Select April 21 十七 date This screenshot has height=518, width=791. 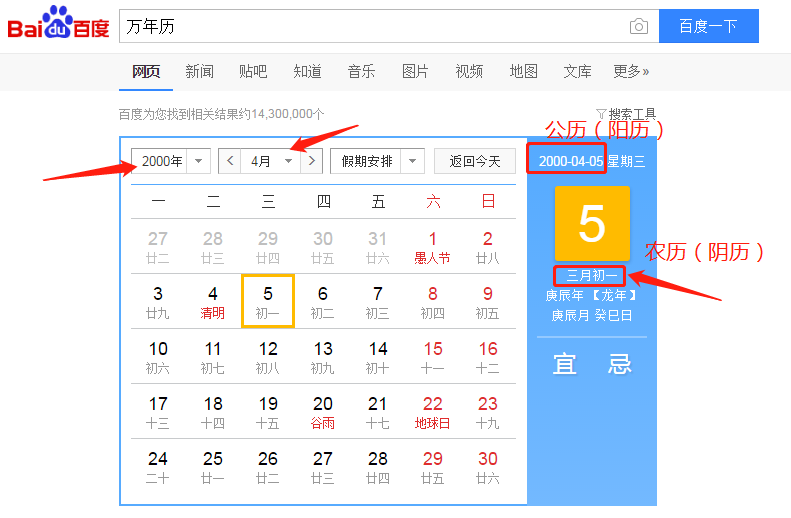(x=377, y=412)
